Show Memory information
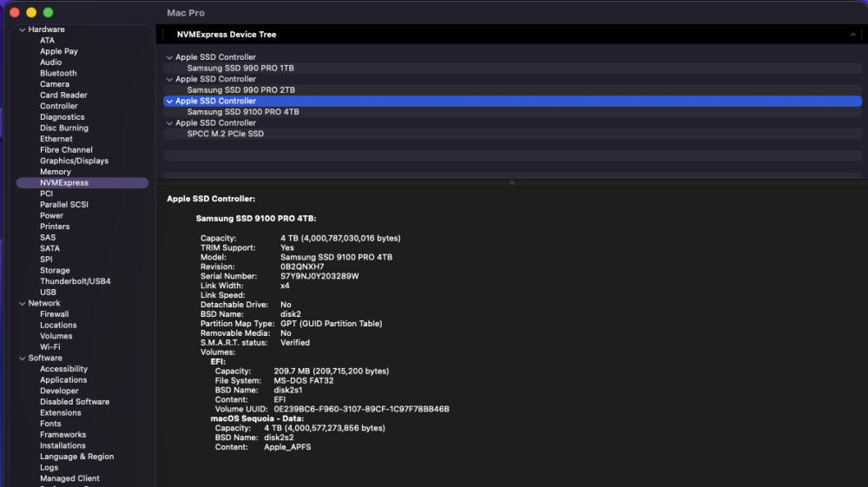Image resolution: width=868 pixels, height=487 pixels. 56,172
